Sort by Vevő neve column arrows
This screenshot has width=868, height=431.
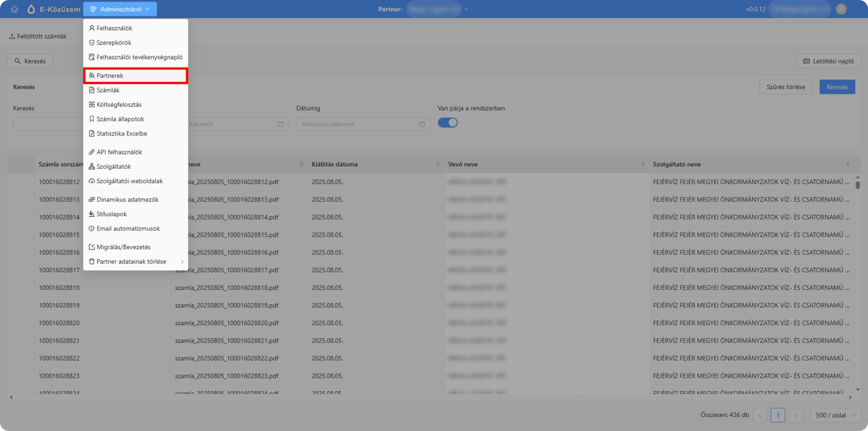point(643,164)
